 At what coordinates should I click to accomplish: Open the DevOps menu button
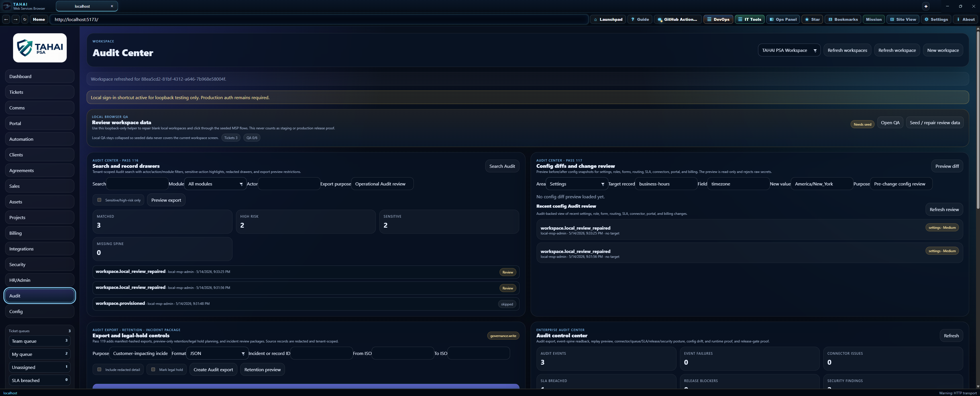click(x=718, y=19)
